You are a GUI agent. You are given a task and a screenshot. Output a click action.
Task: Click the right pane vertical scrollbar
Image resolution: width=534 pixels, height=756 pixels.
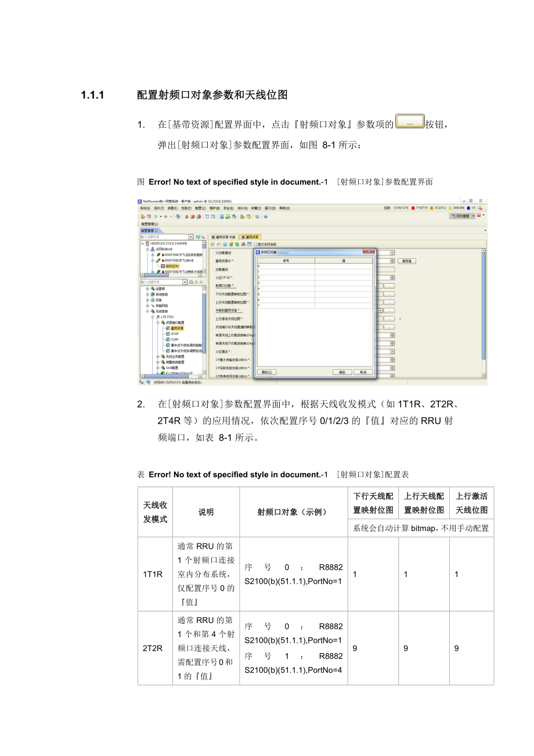click(484, 302)
